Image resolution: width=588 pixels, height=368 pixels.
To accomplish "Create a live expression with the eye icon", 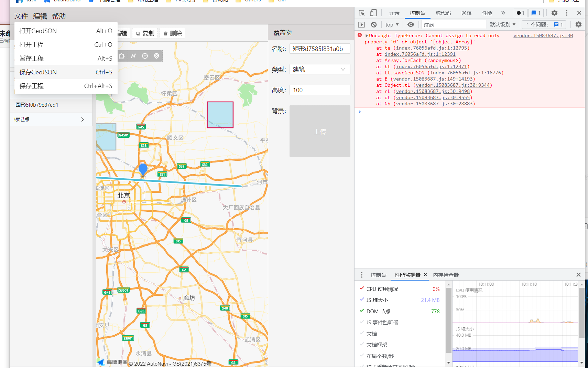I will click(x=411, y=24).
